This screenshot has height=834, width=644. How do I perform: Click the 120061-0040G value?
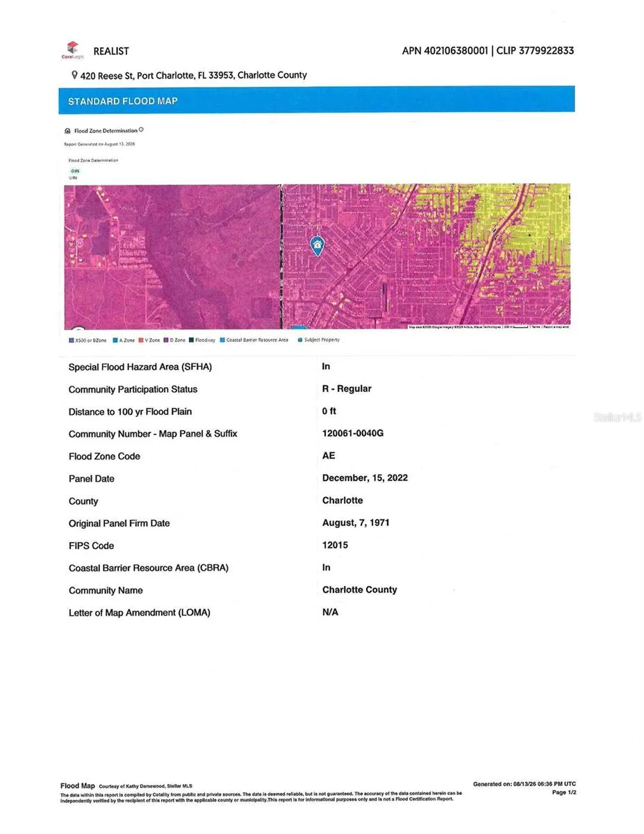353,433
